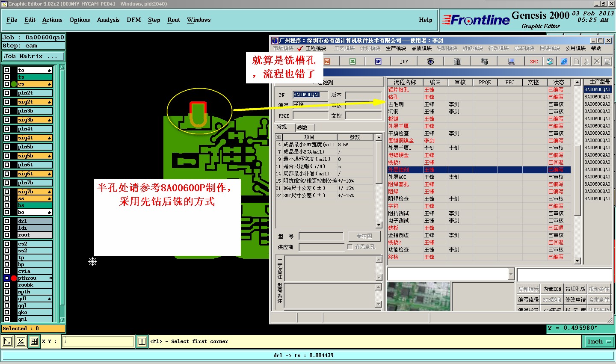
Task: Click the computer monitor toolbar icon
Action: pyautogui.click(x=511, y=62)
